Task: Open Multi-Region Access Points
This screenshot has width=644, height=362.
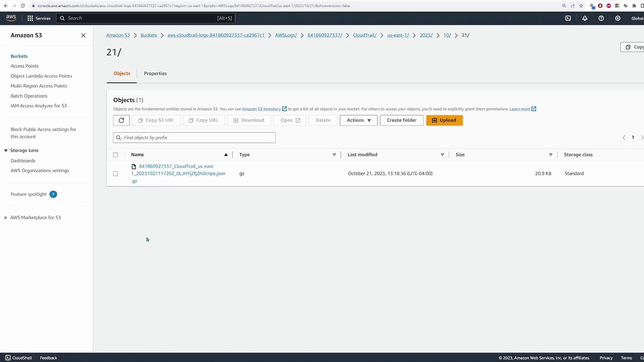Action: click(x=39, y=86)
